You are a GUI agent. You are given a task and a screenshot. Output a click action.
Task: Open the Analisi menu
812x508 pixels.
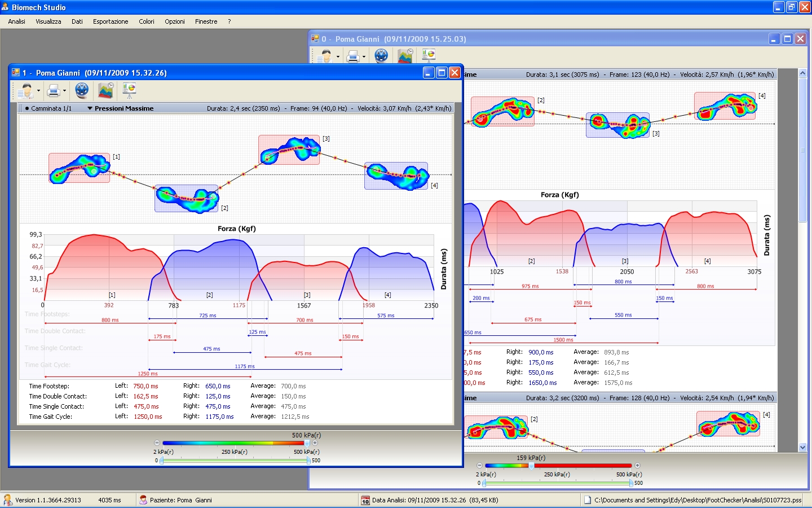(x=16, y=21)
